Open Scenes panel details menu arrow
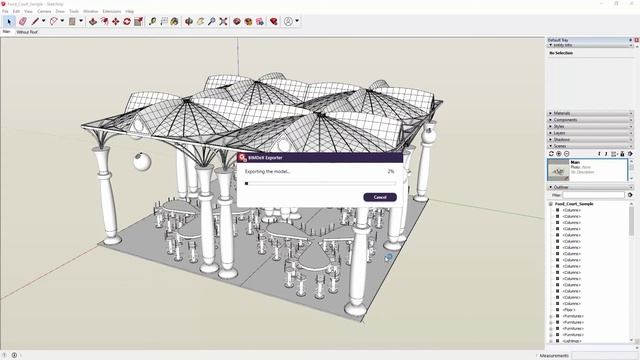 631,154
